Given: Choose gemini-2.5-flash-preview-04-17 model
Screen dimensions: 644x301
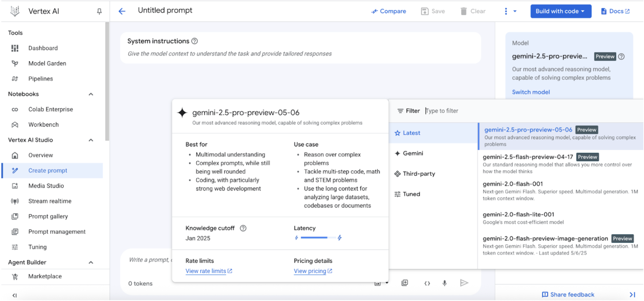Looking at the screenshot, I should pyautogui.click(x=561, y=164).
